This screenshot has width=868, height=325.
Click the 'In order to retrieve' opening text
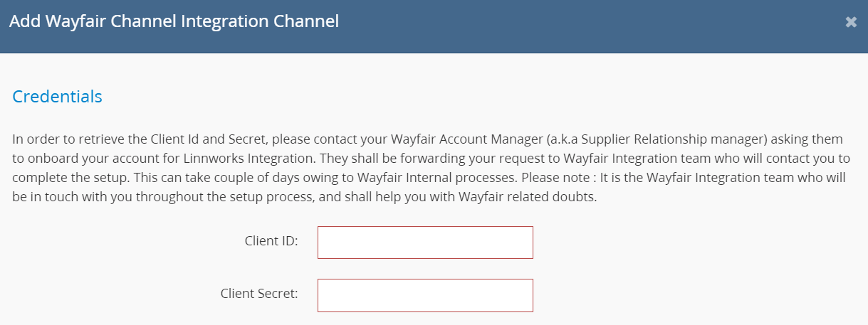point(62,139)
